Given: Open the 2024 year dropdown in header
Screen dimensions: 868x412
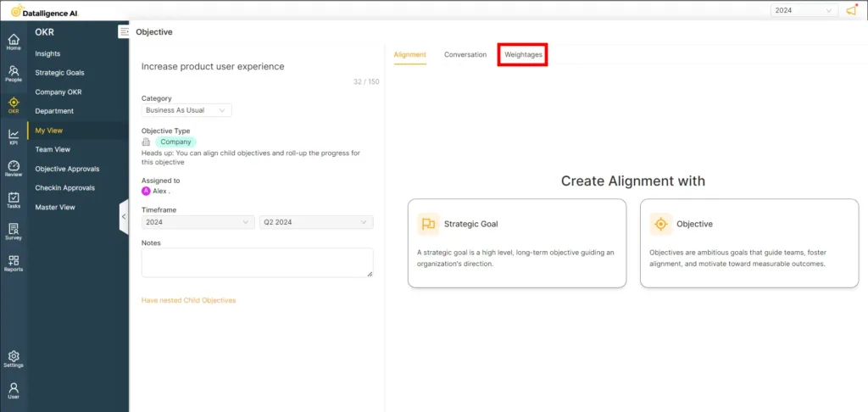Looking at the screenshot, I should 804,10.
